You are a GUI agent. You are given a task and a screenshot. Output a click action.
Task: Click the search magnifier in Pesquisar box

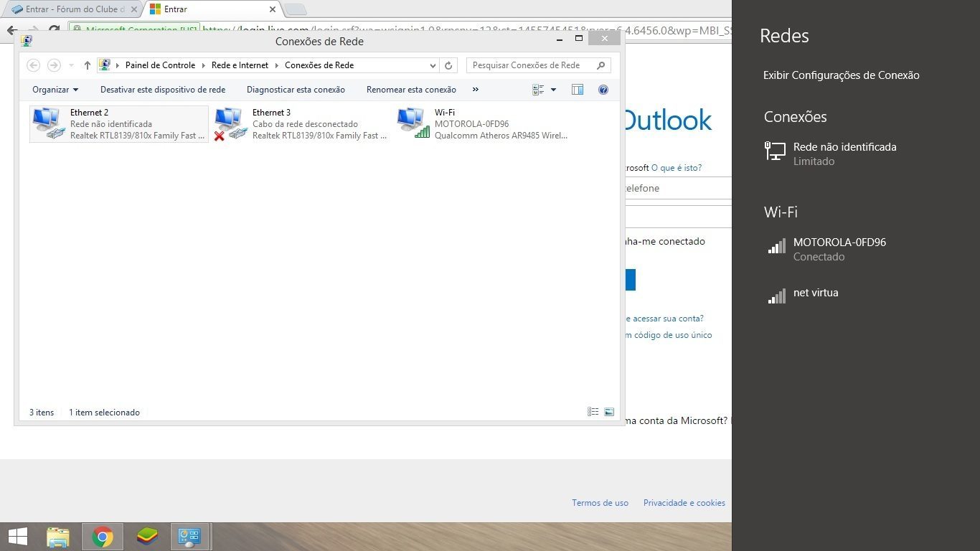point(601,65)
